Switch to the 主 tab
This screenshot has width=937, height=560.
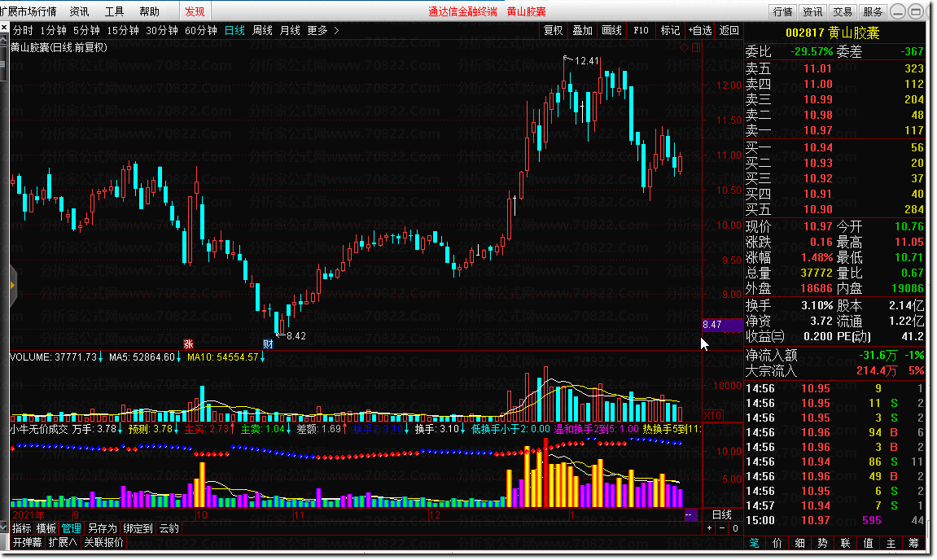(891, 543)
